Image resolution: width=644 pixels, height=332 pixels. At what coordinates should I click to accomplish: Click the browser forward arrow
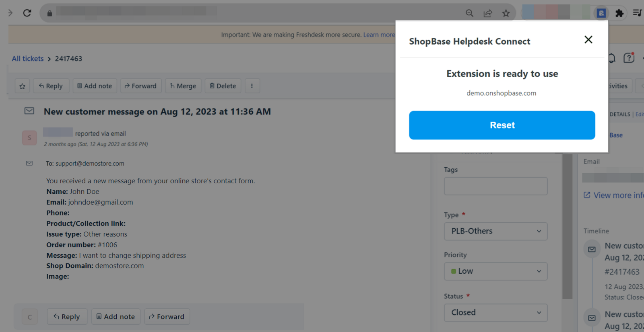tap(10, 13)
